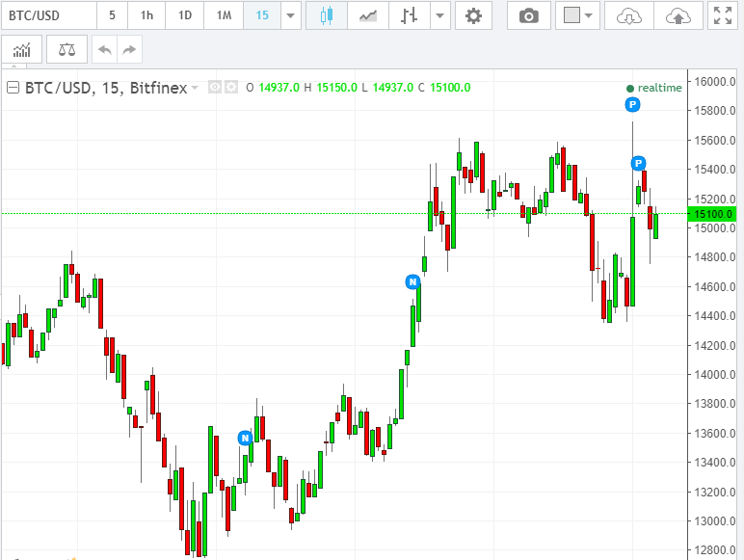Image resolution: width=744 pixels, height=560 pixels.
Task: Click the open value 14937.0 in legend
Action: point(279,88)
